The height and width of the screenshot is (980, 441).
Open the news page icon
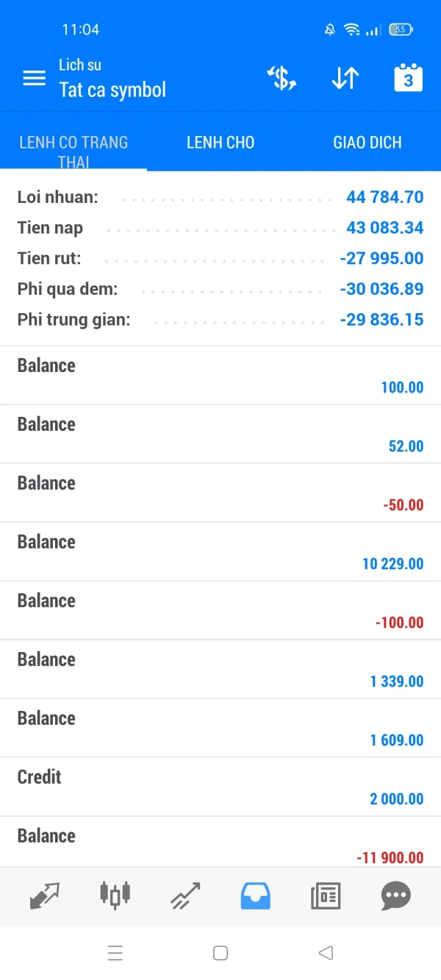[326, 895]
